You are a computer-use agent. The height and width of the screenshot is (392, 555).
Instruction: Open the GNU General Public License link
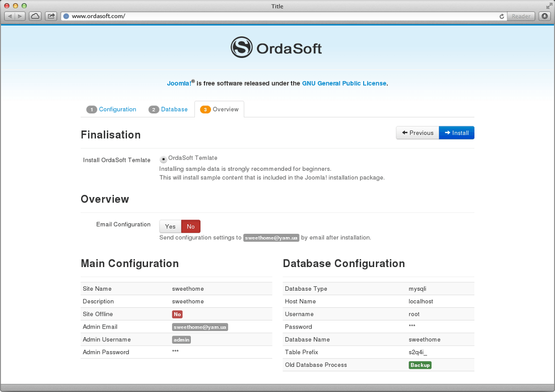344,83
